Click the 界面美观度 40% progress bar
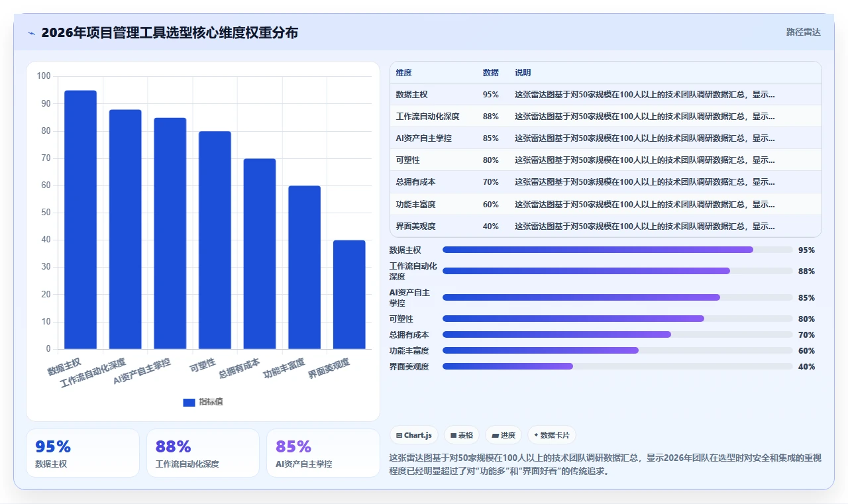This screenshot has height=504, width=848. point(617,366)
